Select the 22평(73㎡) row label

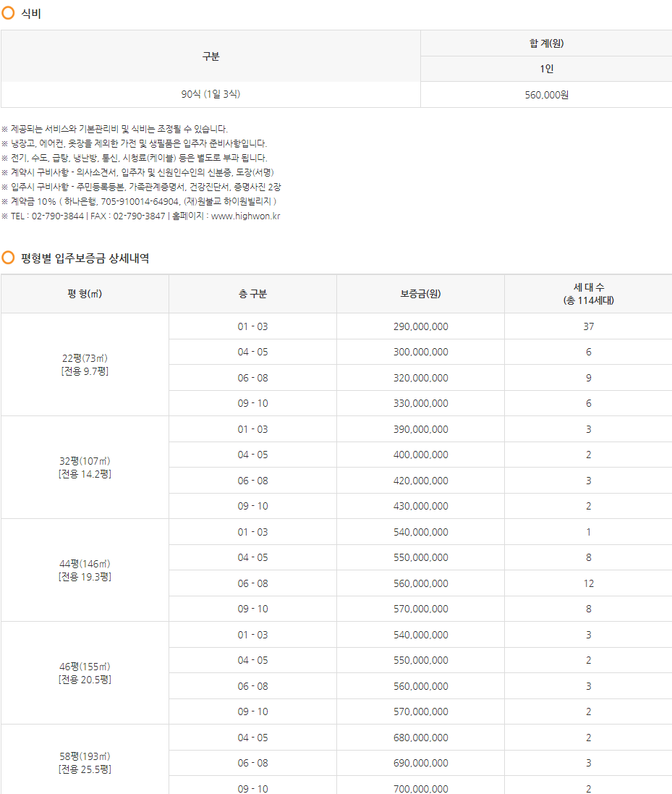point(84,363)
